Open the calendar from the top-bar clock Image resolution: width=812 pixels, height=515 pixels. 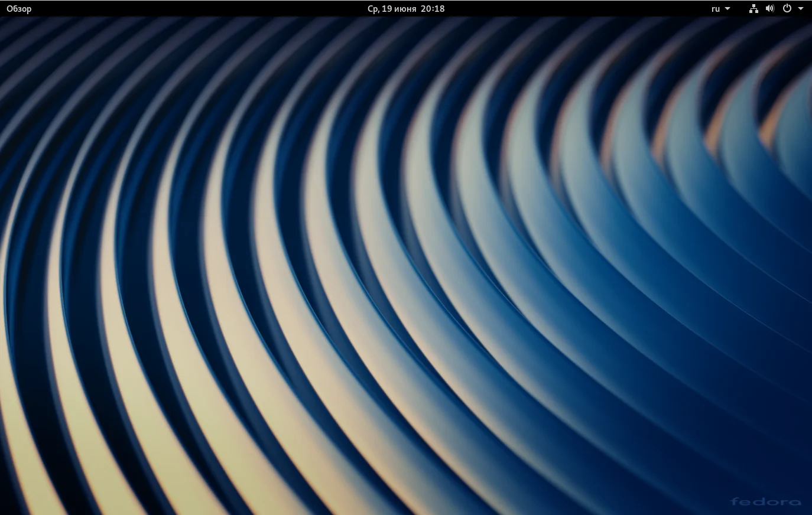click(x=405, y=9)
